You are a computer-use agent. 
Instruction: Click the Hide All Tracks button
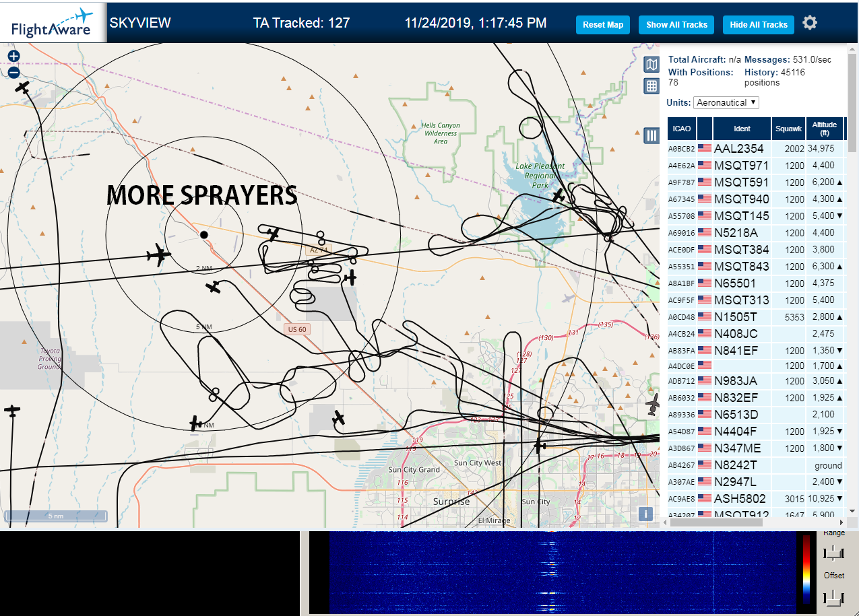(x=759, y=25)
